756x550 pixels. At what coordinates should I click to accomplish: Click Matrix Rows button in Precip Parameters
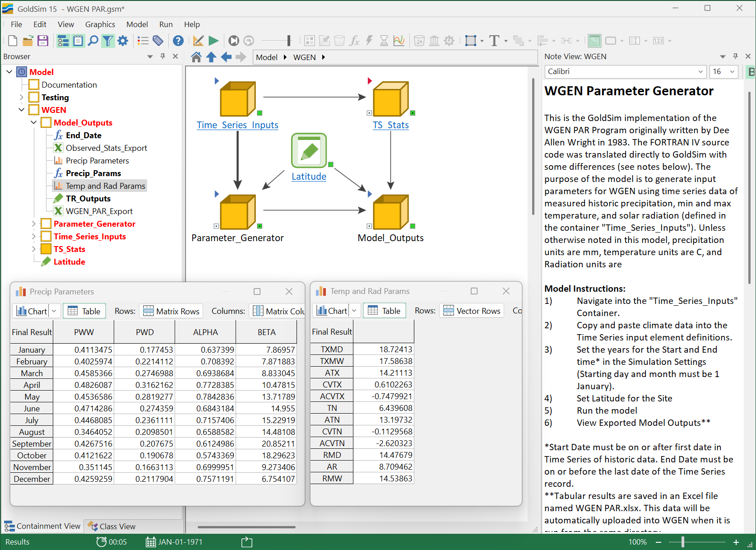(171, 311)
